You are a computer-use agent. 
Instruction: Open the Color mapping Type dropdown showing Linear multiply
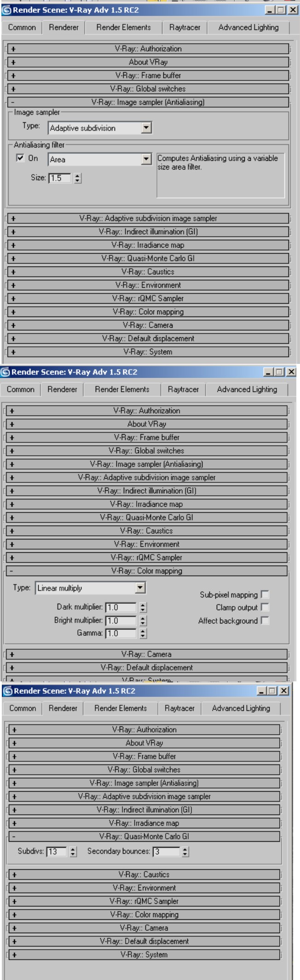[x=91, y=588]
